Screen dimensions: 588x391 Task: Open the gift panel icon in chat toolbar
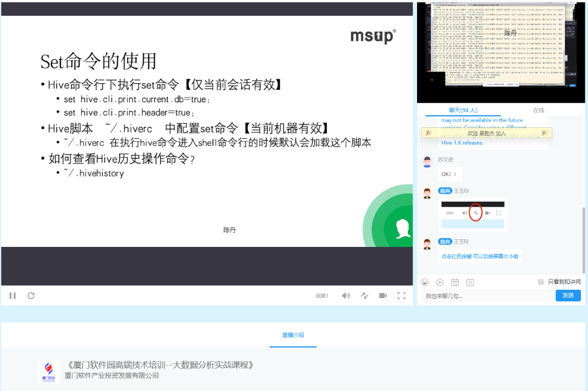click(x=455, y=282)
